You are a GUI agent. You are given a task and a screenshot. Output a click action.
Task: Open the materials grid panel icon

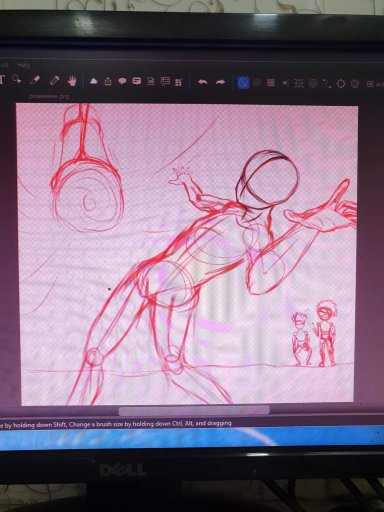pyautogui.click(x=179, y=82)
